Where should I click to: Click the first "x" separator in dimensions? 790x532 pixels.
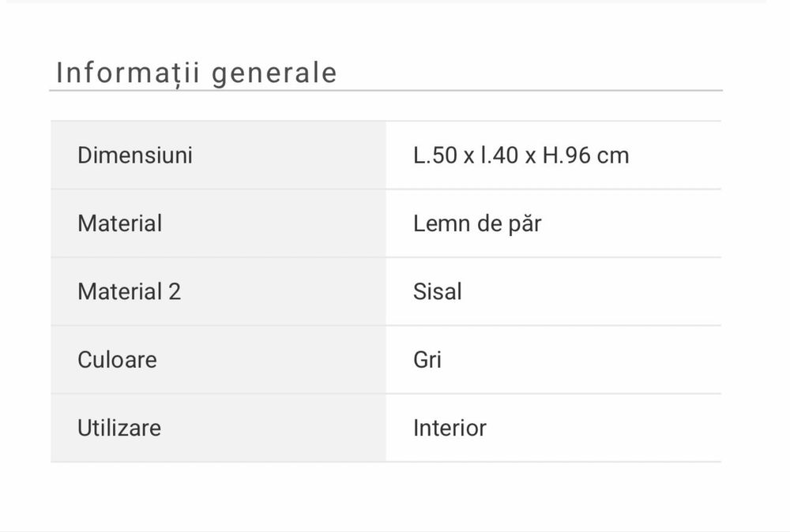pos(468,156)
